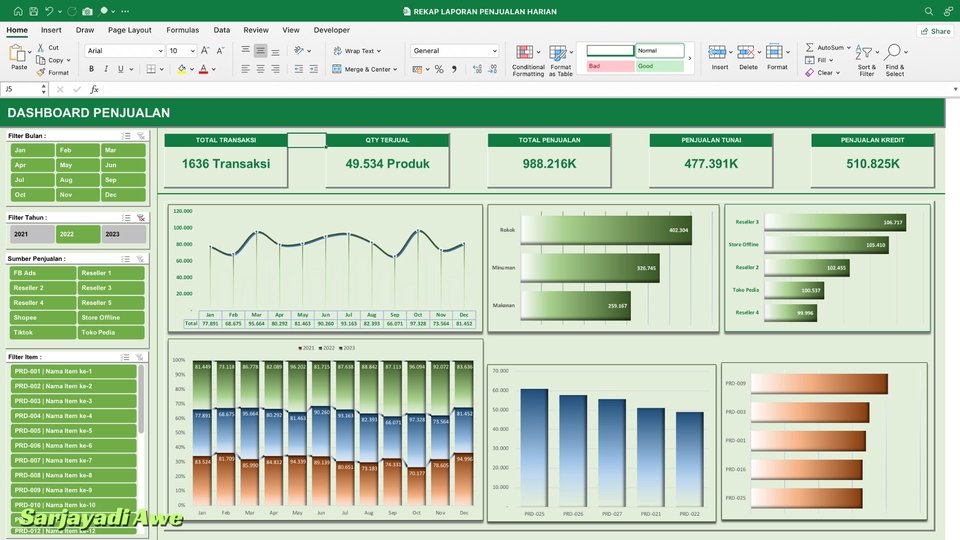The height and width of the screenshot is (540, 960).
Task: Apply percent style with the % icon
Action: pyautogui.click(x=438, y=69)
